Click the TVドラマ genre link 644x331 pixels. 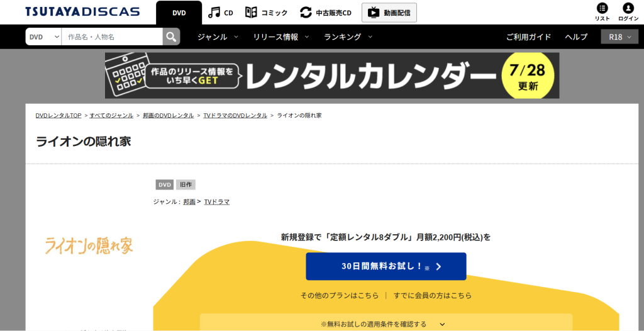coord(217,202)
